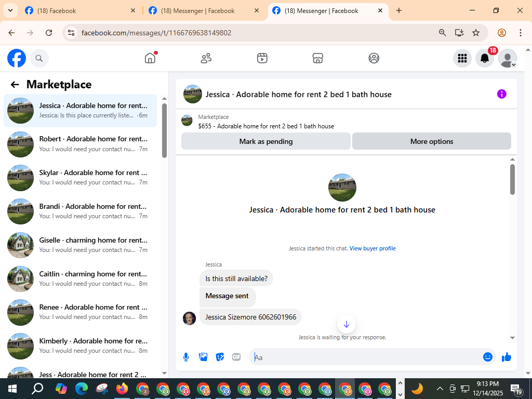This screenshot has height=399, width=532.
Task: Click the message input field Aa
Action: [366, 357]
